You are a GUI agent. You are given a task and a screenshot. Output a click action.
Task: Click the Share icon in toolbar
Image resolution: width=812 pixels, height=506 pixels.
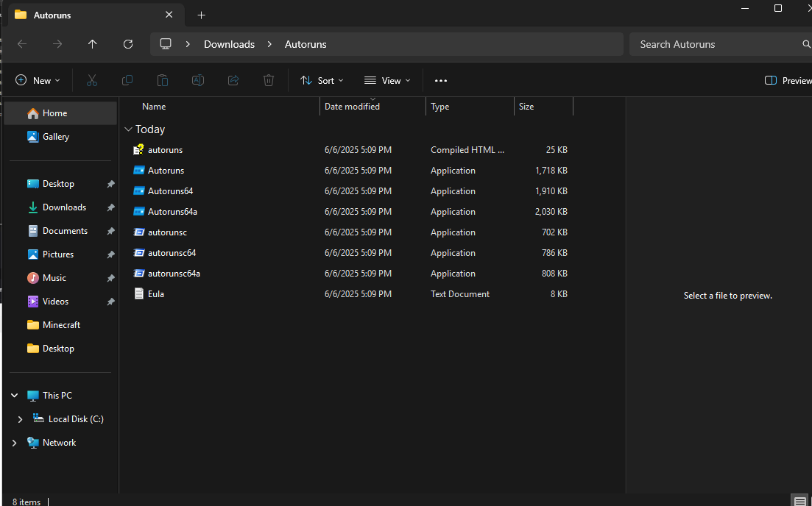(x=233, y=80)
